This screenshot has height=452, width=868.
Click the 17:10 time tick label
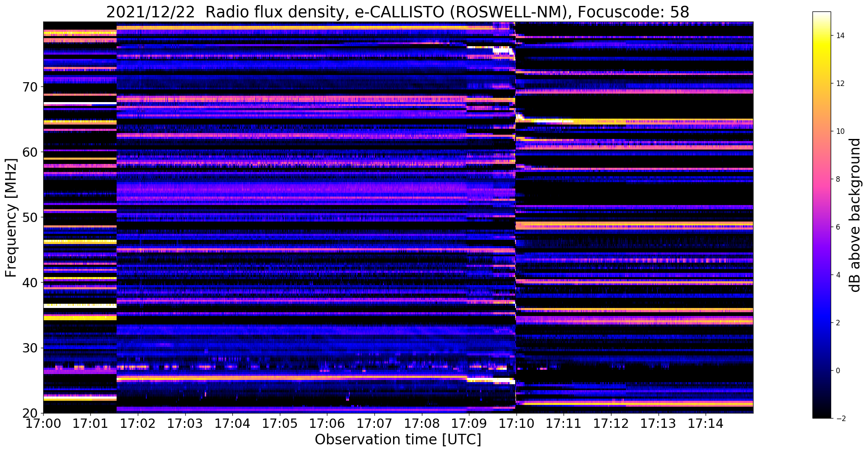[516, 423]
